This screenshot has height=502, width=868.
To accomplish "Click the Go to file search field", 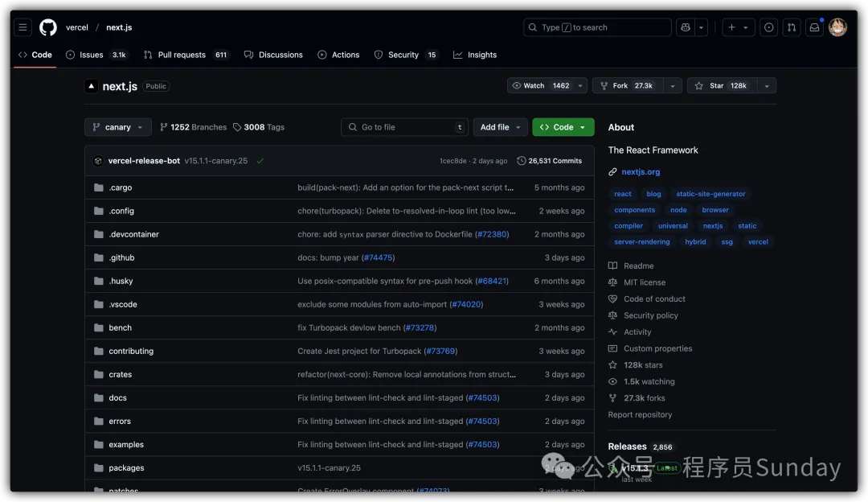I will click(404, 127).
